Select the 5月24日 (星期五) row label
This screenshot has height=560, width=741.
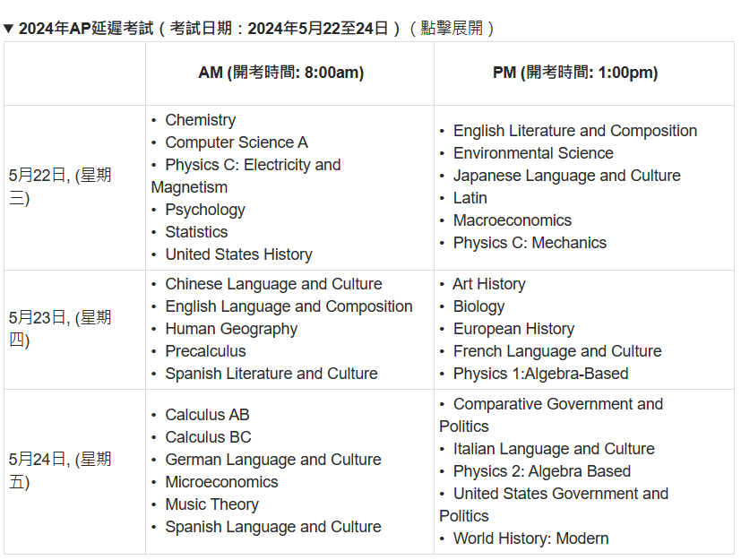click(60, 470)
